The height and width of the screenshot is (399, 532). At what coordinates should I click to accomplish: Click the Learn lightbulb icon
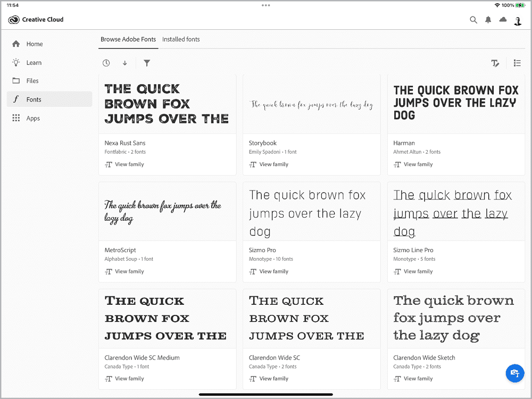(16, 62)
